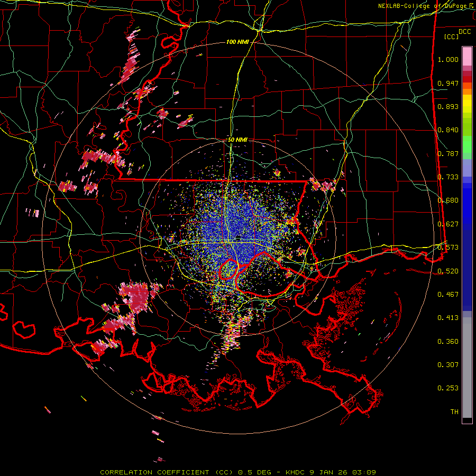Image resolution: width=476 pixels, height=476 pixels.
Task: Select the 0.733 scale value
Action: point(448,177)
